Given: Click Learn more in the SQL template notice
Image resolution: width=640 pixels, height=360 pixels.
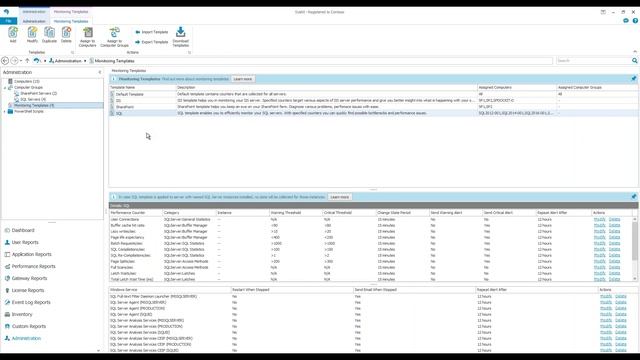Looking at the screenshot, I should pyautogui.click(x=339, y=197).
